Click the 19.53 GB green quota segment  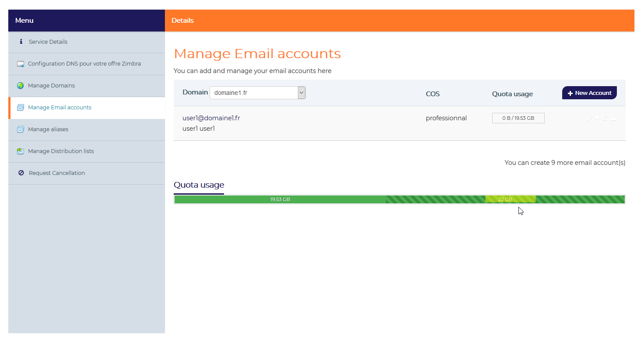(x=280, y=199)
